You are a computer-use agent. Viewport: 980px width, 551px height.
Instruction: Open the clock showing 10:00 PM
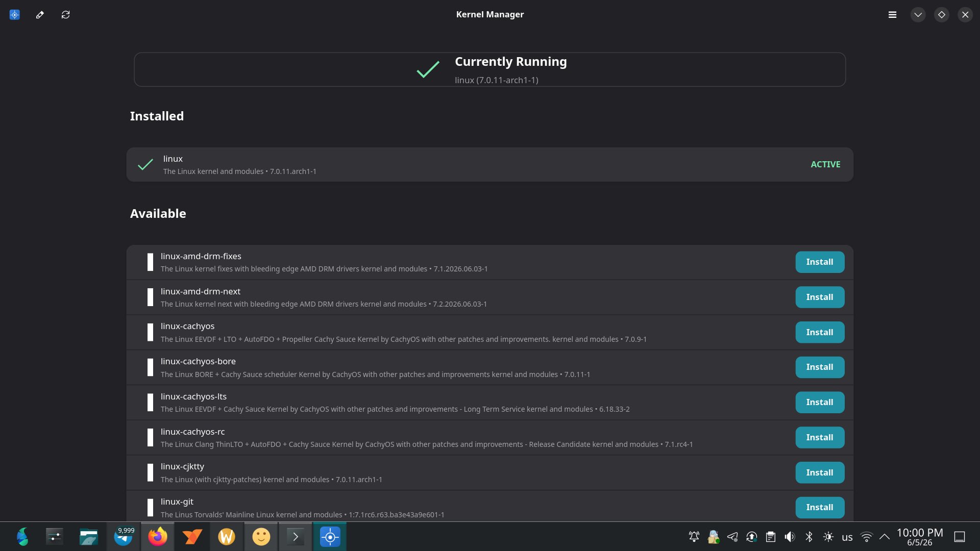[x=920, y=537]
